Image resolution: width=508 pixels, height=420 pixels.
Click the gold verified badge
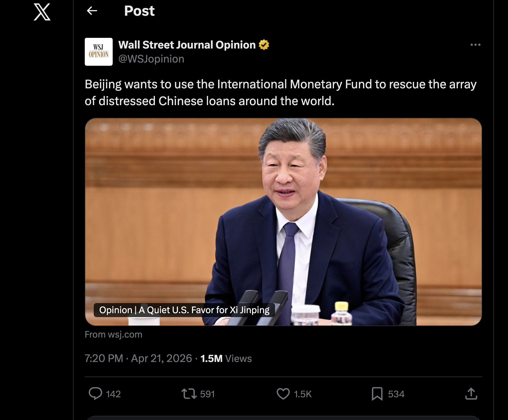264,45
